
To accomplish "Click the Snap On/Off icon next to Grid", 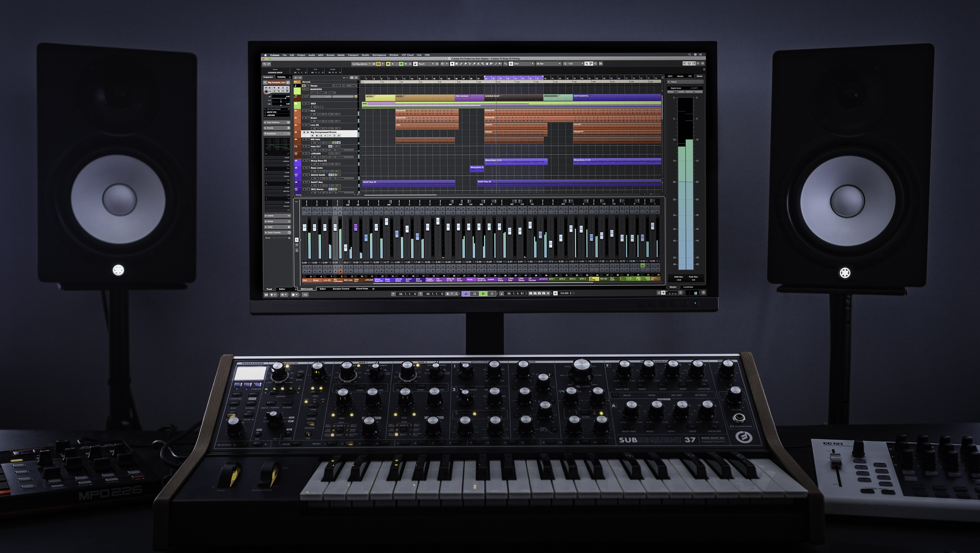I will (511, 64).
